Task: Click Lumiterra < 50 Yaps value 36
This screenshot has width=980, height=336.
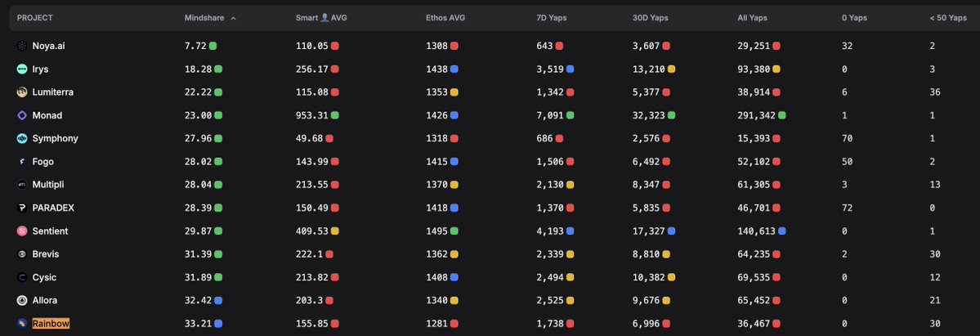Action: (x=935, y=92)
